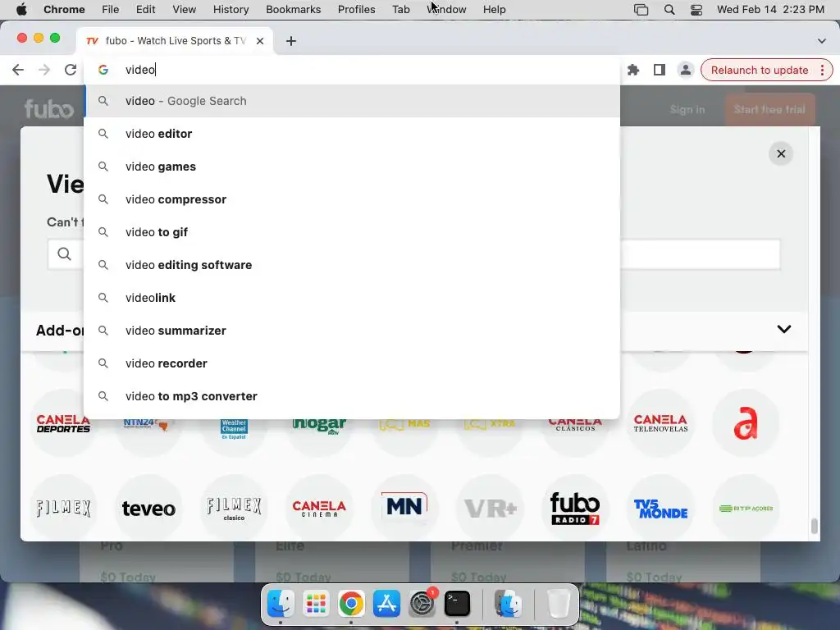Close the channels dialog with X
Screen dimensions: 840x630
pyautogui.click(x=781, y=153)
